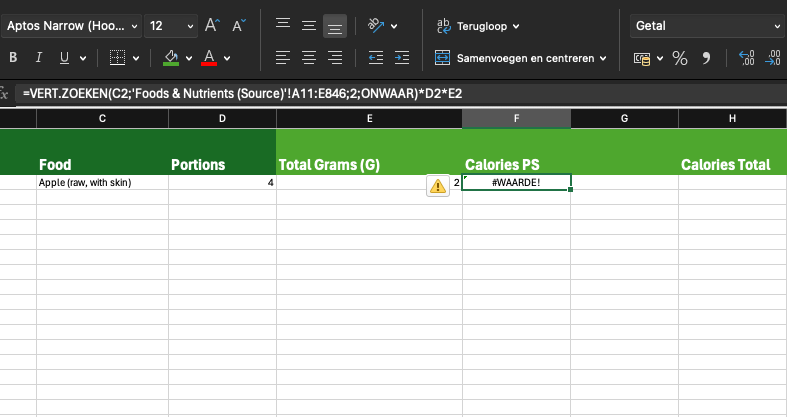Viewport: 787px width, 417px height.
Task: Select the Food header cell
Action: [102, 152]
